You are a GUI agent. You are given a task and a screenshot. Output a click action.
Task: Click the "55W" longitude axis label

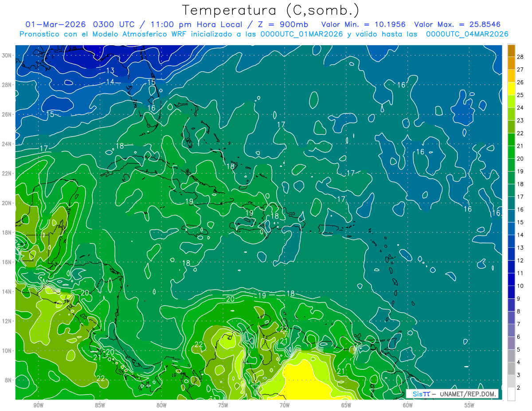coord(469,406)
